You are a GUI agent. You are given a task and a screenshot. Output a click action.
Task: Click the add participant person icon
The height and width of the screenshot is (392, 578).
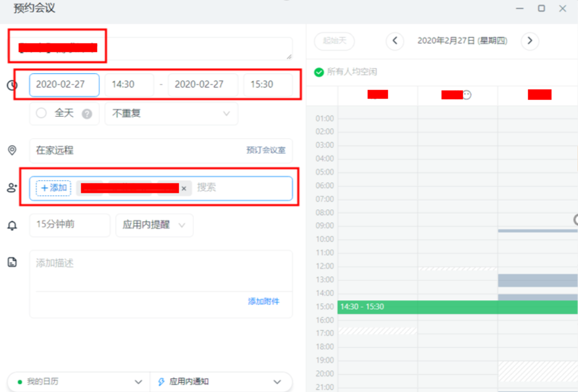click(12, 188)
